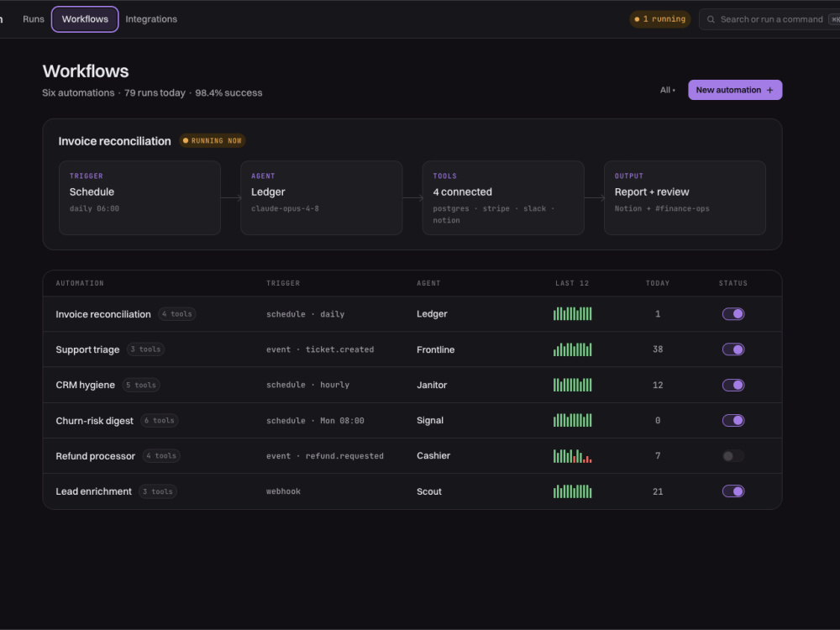840x630 pixels.
Task: View CRM hygiene last 12 runs chart
Action: click(x=573, y=385)
